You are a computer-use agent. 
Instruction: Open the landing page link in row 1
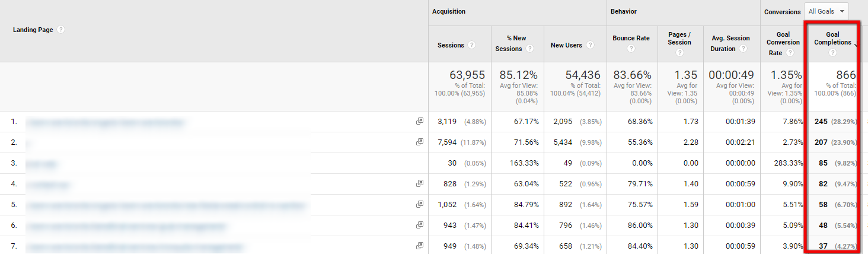pos(106,122)
